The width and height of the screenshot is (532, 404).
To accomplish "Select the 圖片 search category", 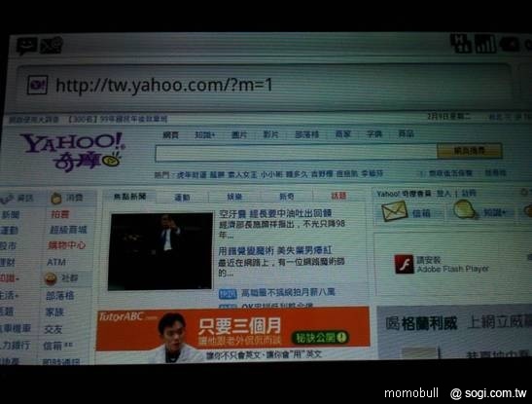I will [x=239, y=134].
